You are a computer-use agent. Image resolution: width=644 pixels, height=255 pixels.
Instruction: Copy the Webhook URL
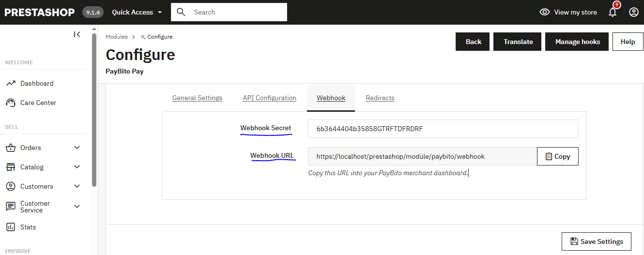[558, 156]
